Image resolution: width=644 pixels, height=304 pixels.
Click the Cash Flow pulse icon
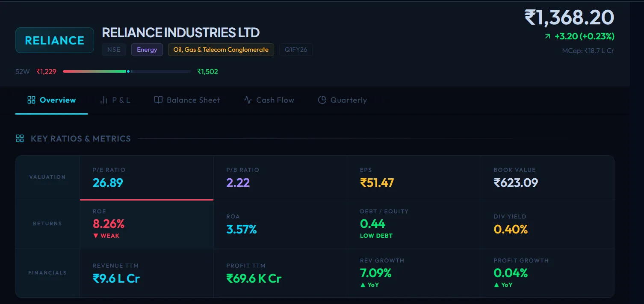pyautogui.click(x=248, y=100)
